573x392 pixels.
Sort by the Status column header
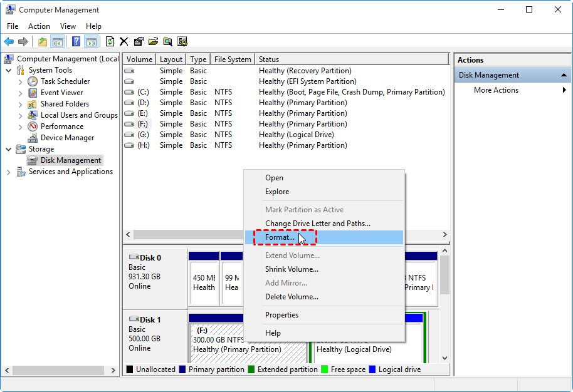point(352,59)
